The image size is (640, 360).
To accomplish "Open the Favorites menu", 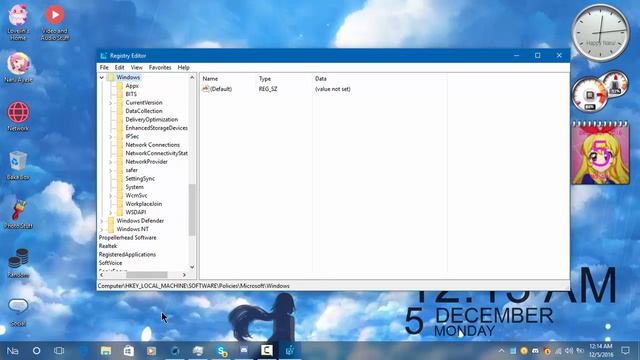I will coord(160,67).
